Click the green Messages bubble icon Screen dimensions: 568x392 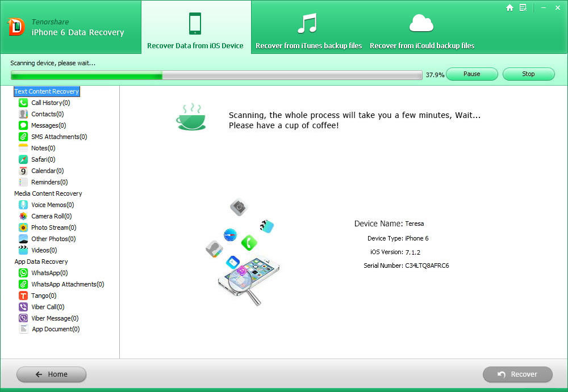point(23,125)
